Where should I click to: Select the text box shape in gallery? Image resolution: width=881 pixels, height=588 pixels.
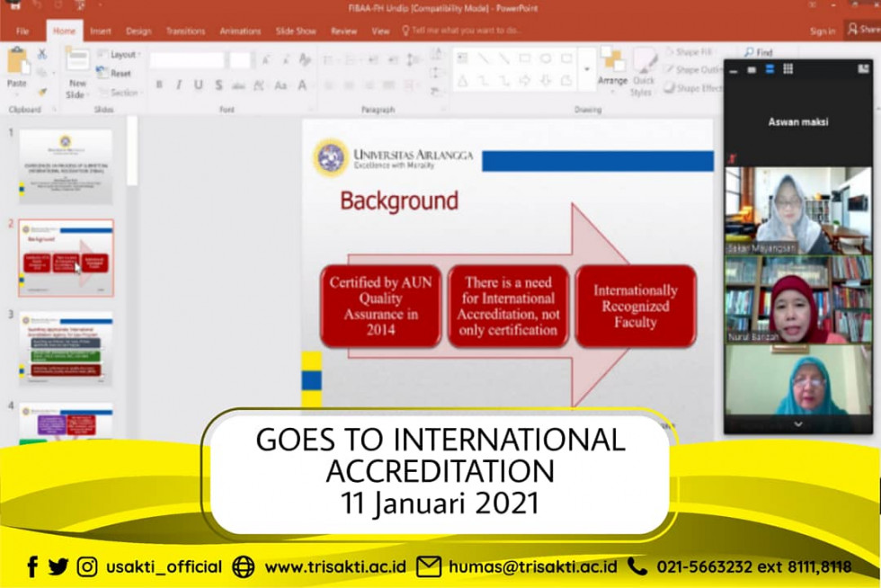[462, 58]
